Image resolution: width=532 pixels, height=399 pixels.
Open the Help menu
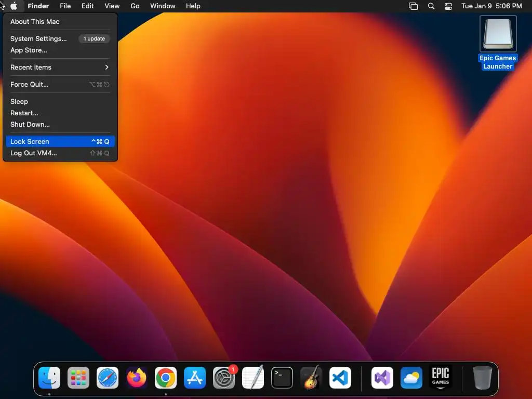pyautogui.click(x=193, y=6)
